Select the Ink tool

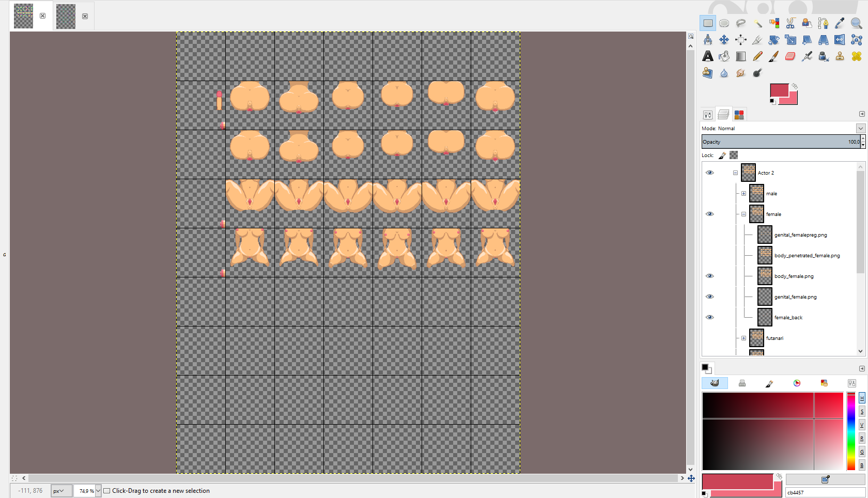coord(824,56)
